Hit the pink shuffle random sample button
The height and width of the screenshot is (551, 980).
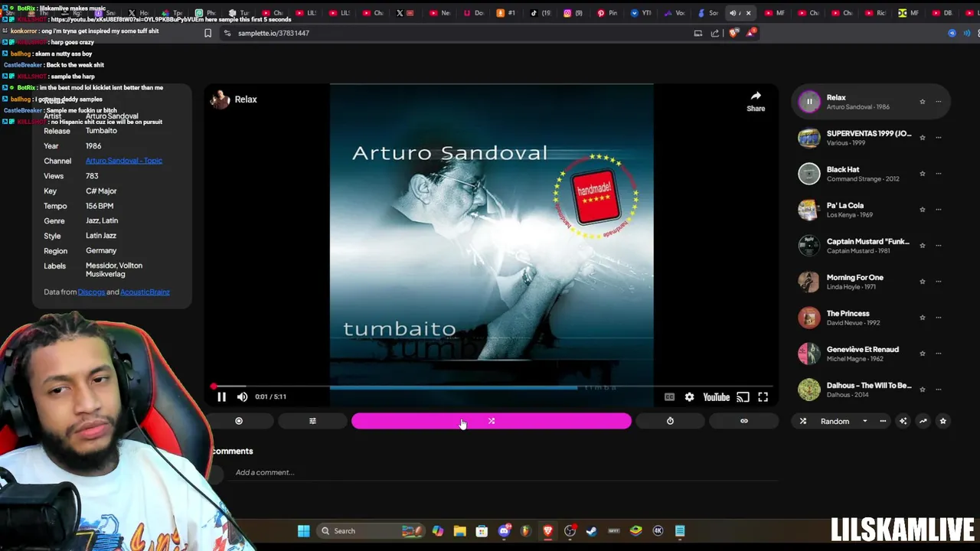click(492, 421)
